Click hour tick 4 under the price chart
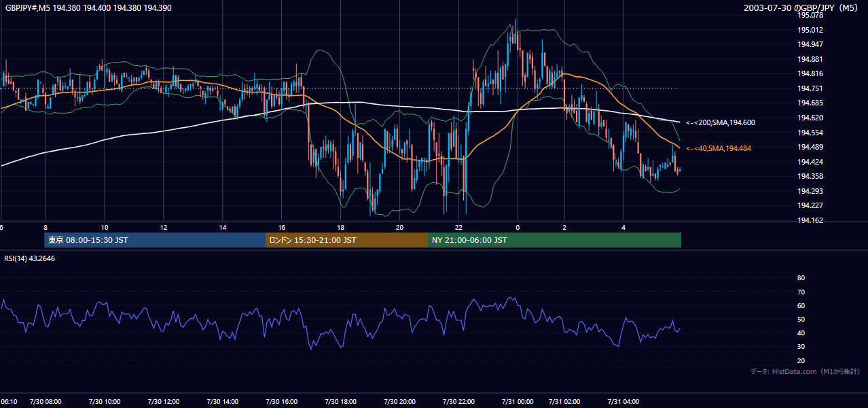This screenshot has height=408, width=868. (623, 227)
